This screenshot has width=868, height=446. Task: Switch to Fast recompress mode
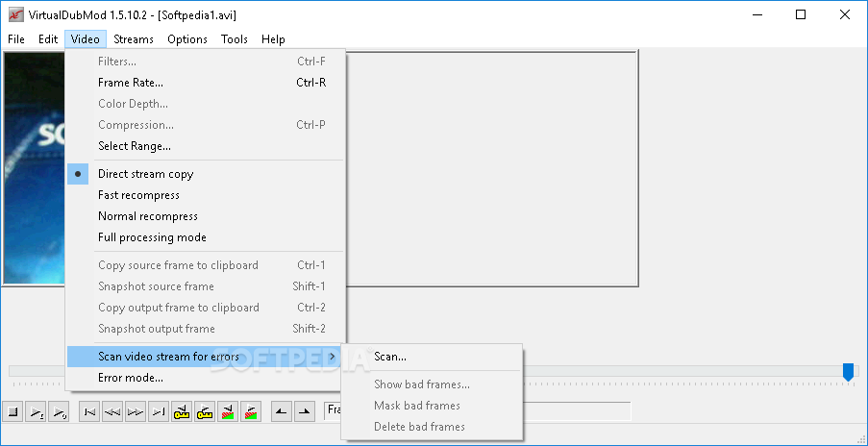pyautogui.click(x=206, y=195)
